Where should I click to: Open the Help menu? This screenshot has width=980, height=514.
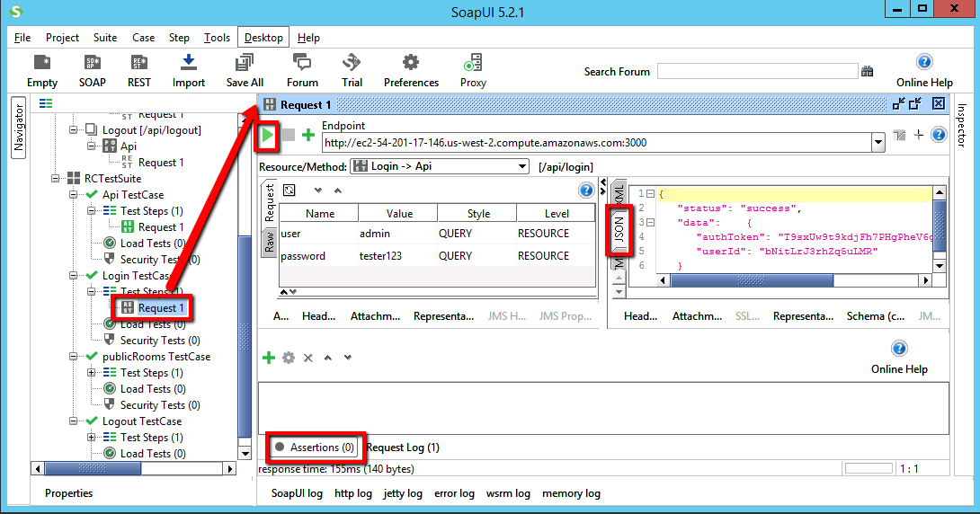click(x=308, y=38)
